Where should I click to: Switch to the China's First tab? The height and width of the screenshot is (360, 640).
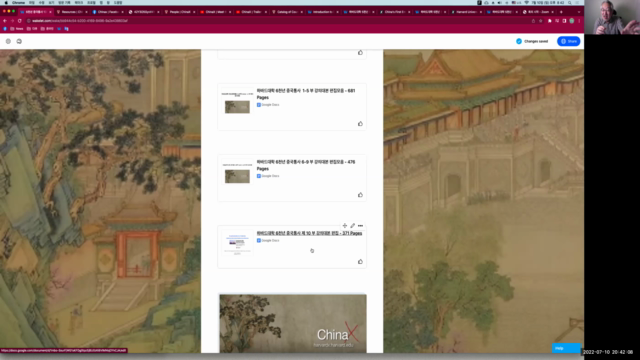click(394, 12)
